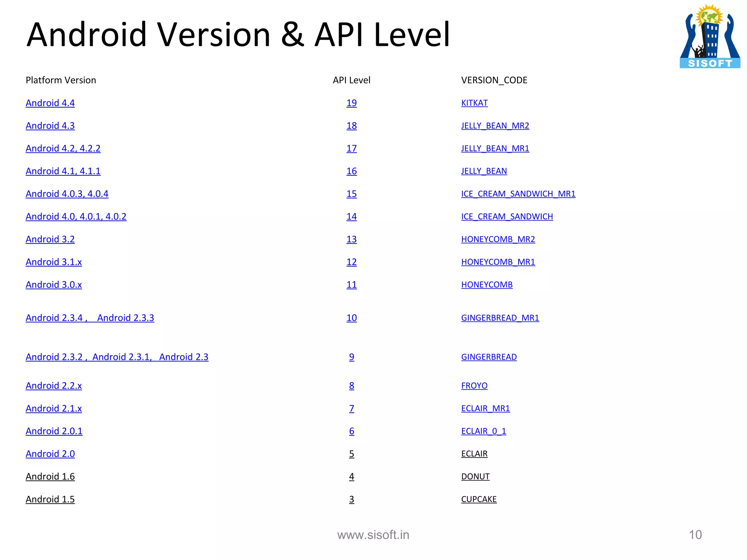The height and width of the screenshot is (560, 747).
Task: Click the www.sisoft.in footer text
Action: click(x=373, y=535)
